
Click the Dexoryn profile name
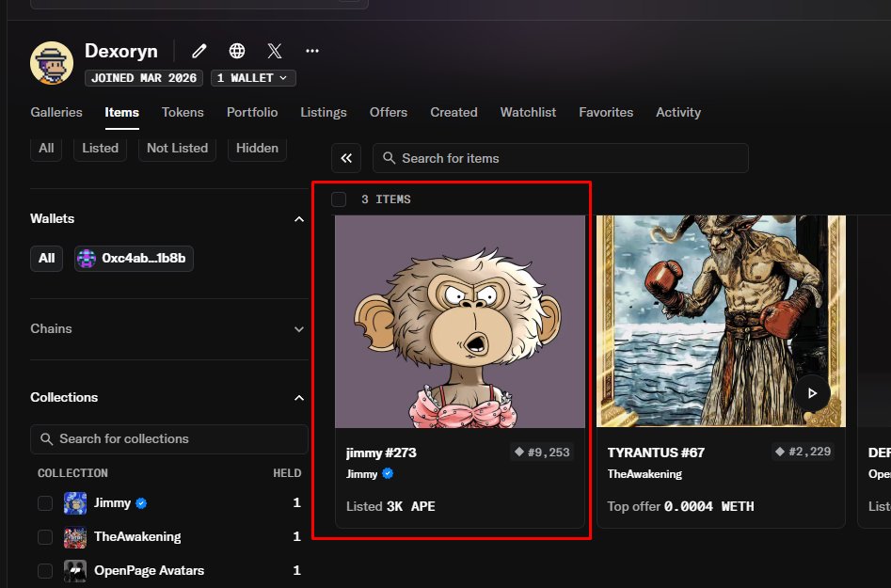[x=121, y=51]
